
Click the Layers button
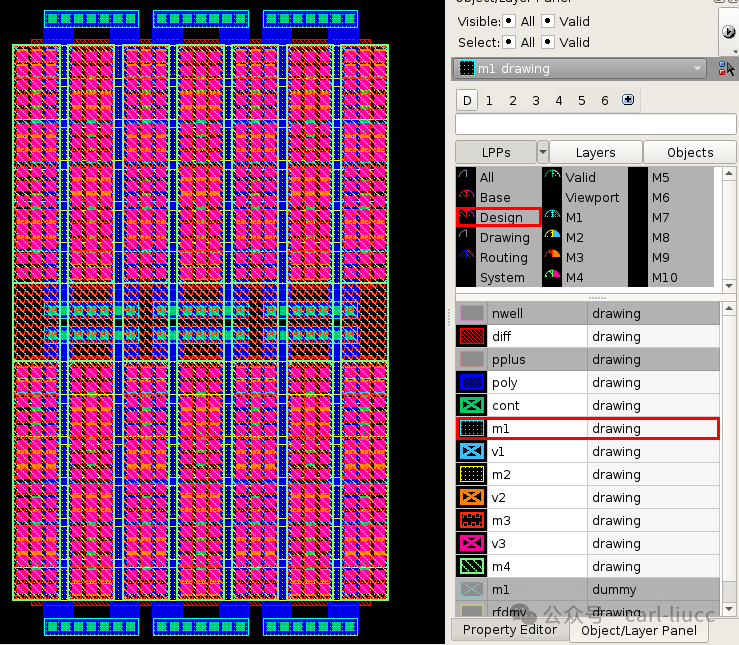point(595,152)
